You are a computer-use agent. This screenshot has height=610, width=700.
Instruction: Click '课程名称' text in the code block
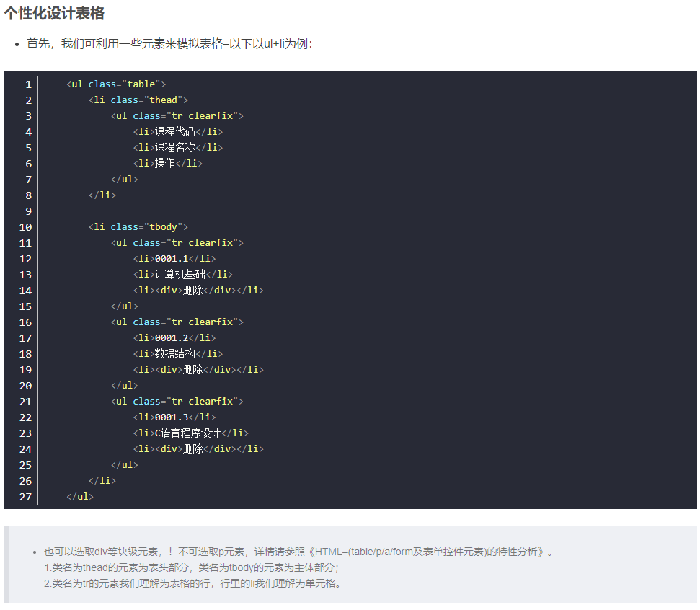(175, 148)
